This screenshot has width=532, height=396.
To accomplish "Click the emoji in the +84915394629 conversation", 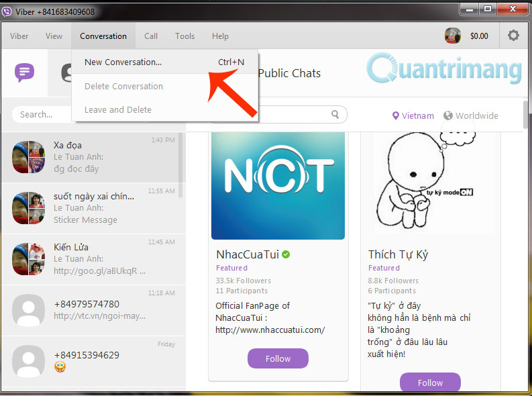I will (x=60, y=367).
